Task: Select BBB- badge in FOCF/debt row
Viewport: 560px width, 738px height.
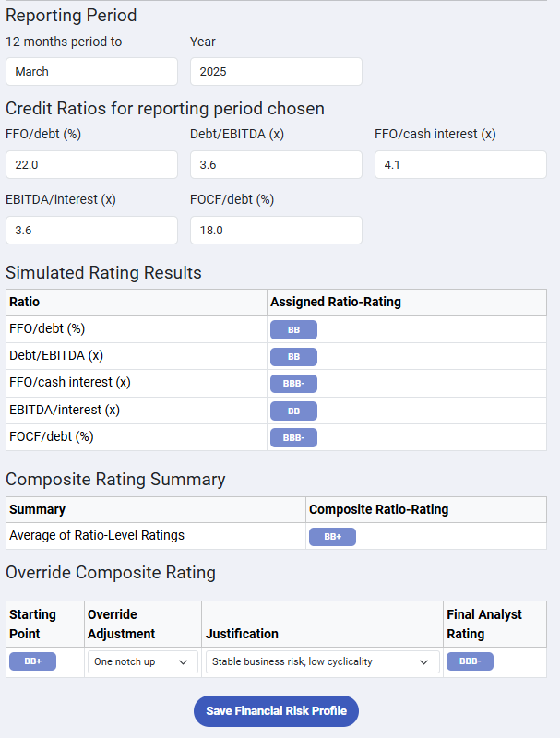Action: tap(293, 437)
